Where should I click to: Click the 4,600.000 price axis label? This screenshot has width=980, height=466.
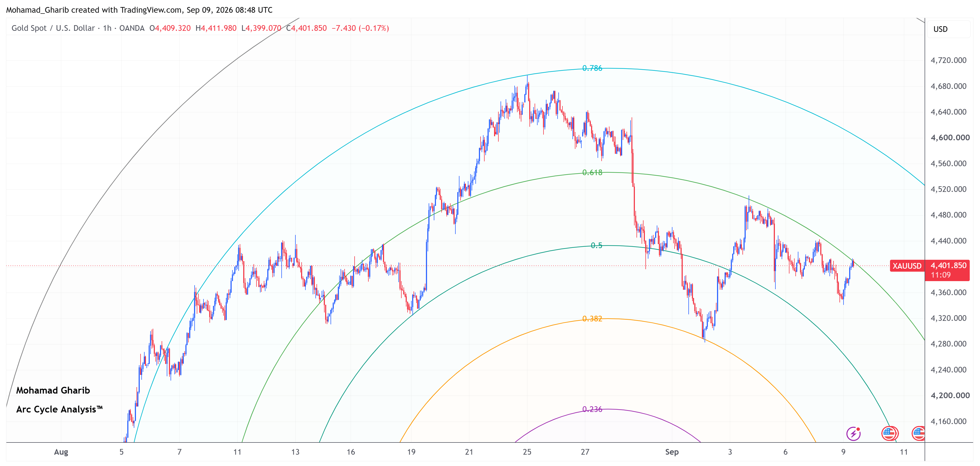(950, 138)
